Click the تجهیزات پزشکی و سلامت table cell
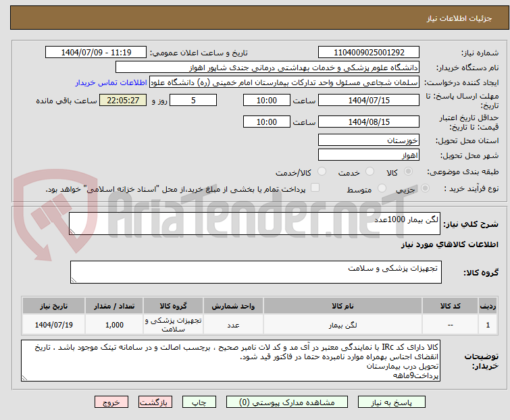The width and height of the screenshot is (510, 420). pos(173,325)
